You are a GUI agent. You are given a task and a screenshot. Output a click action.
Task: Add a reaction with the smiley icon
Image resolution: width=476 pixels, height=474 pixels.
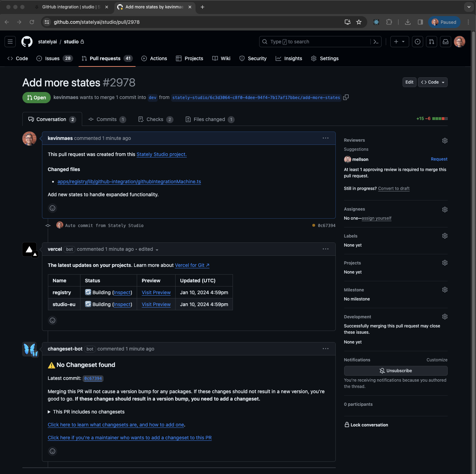pos(52,208)
